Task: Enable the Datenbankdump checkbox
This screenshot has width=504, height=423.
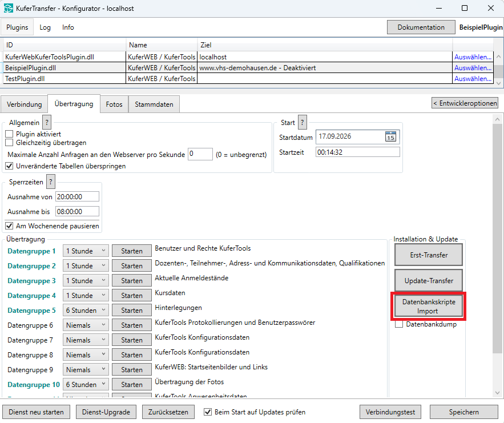Action: click(x=399, y=324)
